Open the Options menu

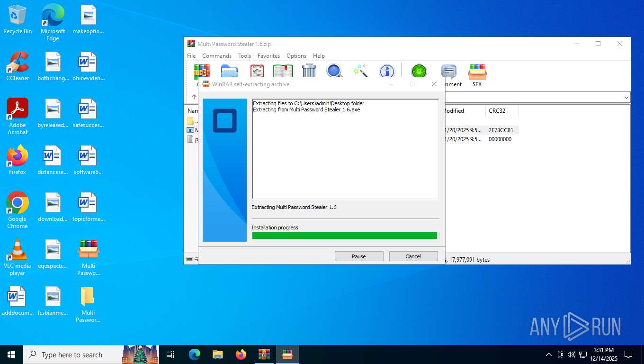296,55
